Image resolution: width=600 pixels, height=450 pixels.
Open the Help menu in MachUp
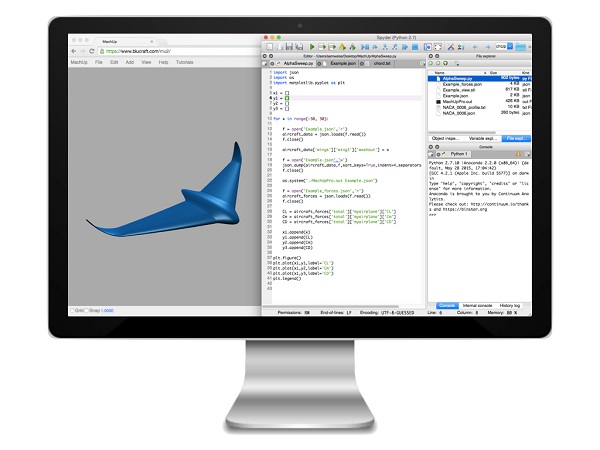(x=163, y=62)
